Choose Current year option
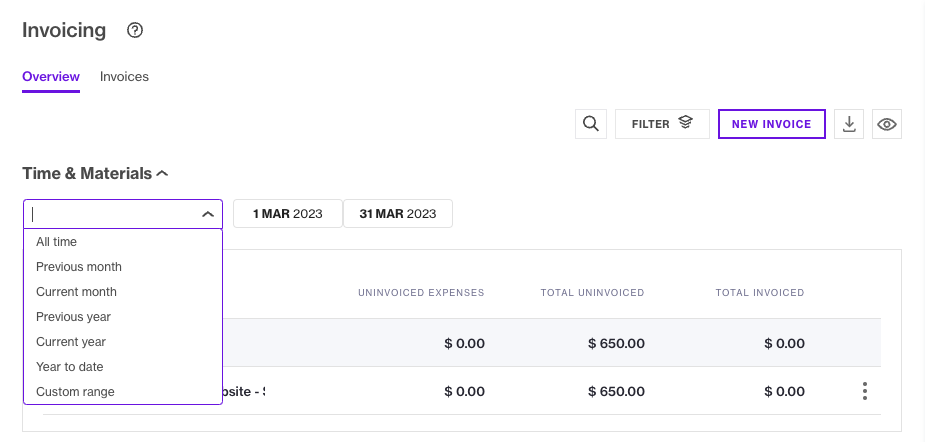925x442 pixels. point(71,342)
